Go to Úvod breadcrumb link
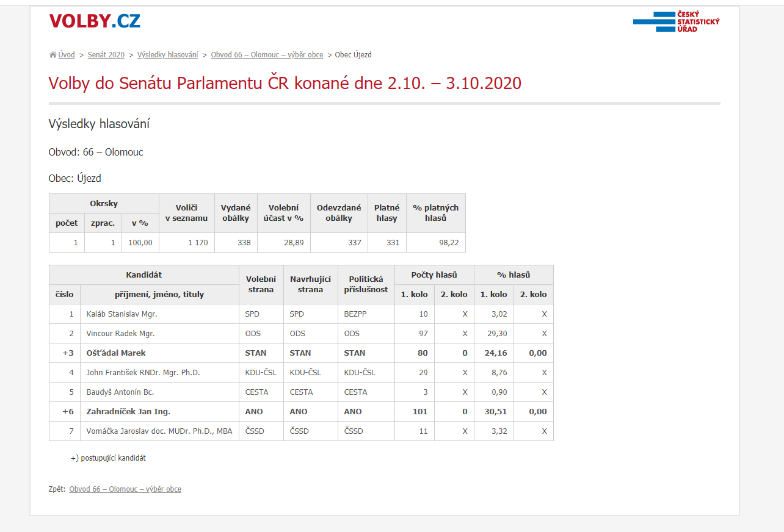Screen dimensions: 784x532 tap(67, 55)
